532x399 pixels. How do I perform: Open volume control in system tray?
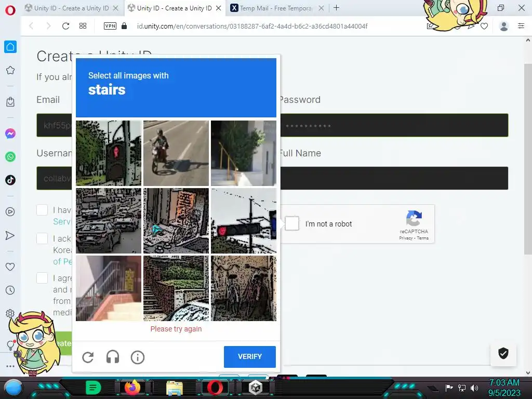click(474, 388)
